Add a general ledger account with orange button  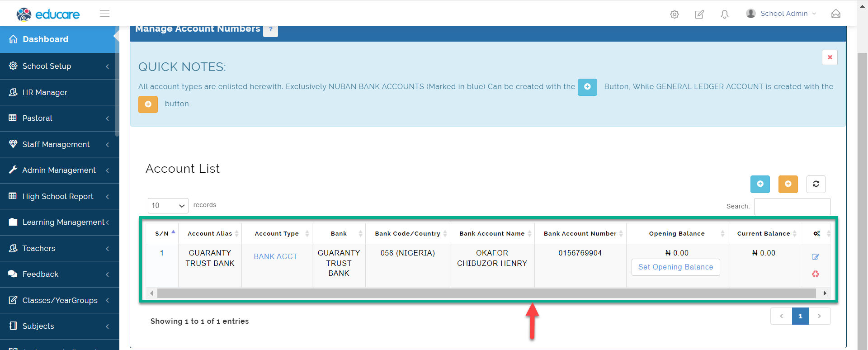tap(788, 184)
